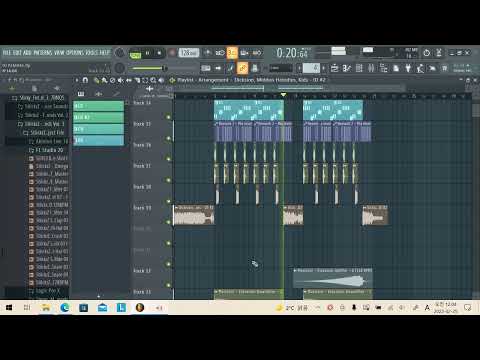Image resolution: width=480 pixels, height=360 pixels.
Task: Open the Windows Start menu
Action: 9,307
